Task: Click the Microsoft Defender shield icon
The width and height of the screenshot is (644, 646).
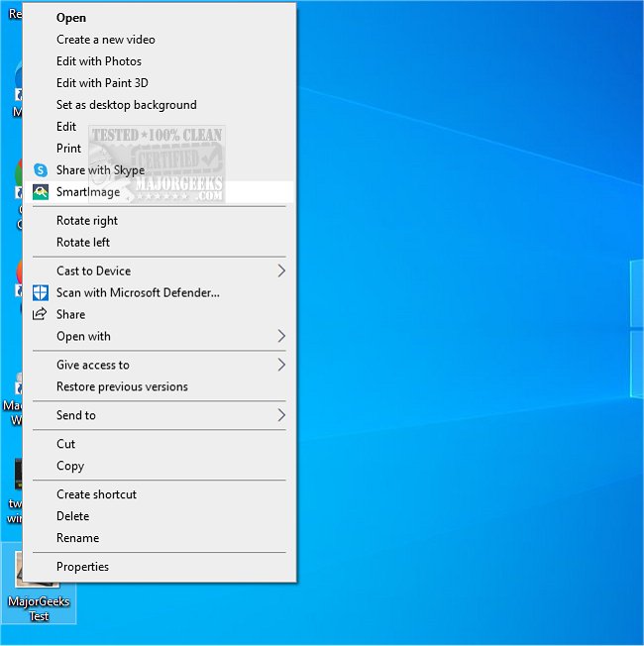Action: click(41, 292)
